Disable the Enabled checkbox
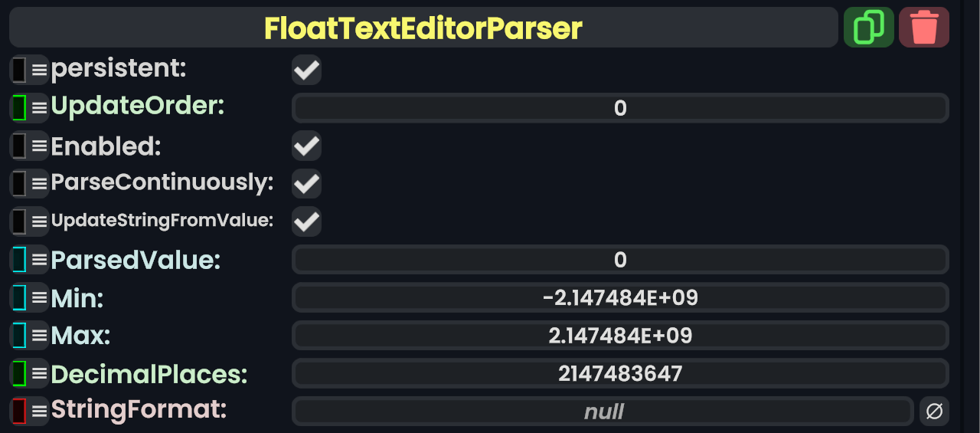This screenshot has width=980, height=433. [306, 146]
